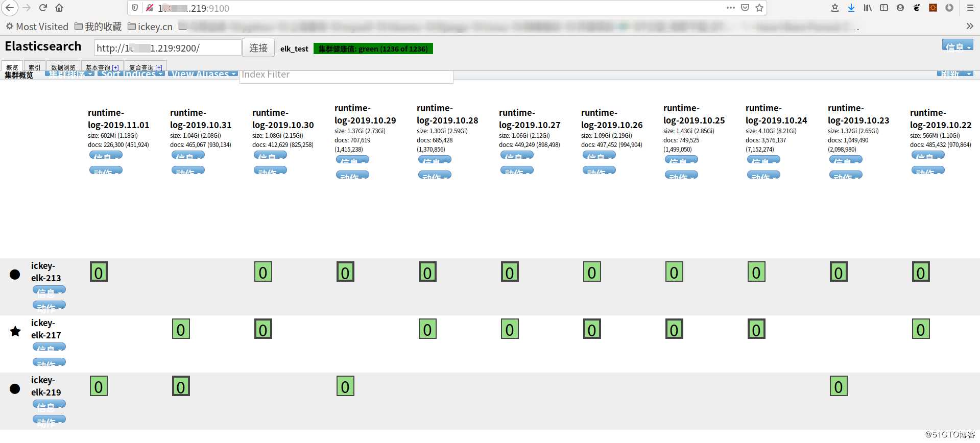The width and height of the screenshot is (980, 443).
Task: Click the node circle icon for ickey-elk-213
Action: click(15, 275)
